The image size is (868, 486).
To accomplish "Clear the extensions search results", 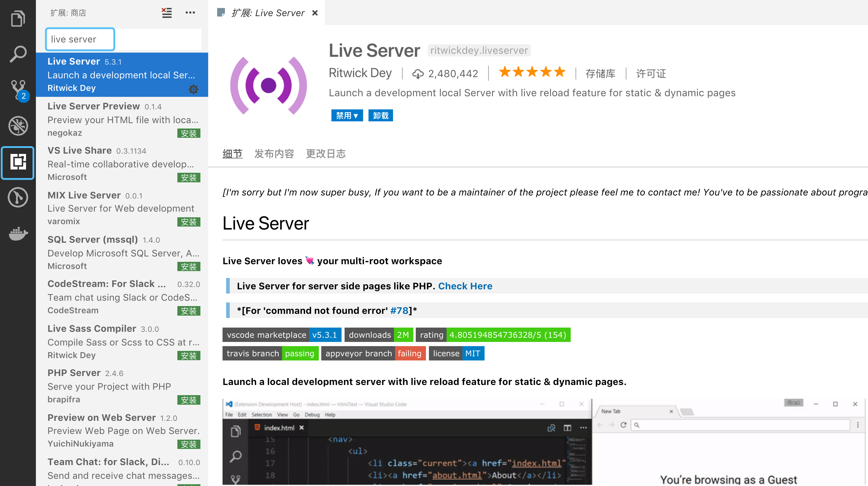I will 167,13.
